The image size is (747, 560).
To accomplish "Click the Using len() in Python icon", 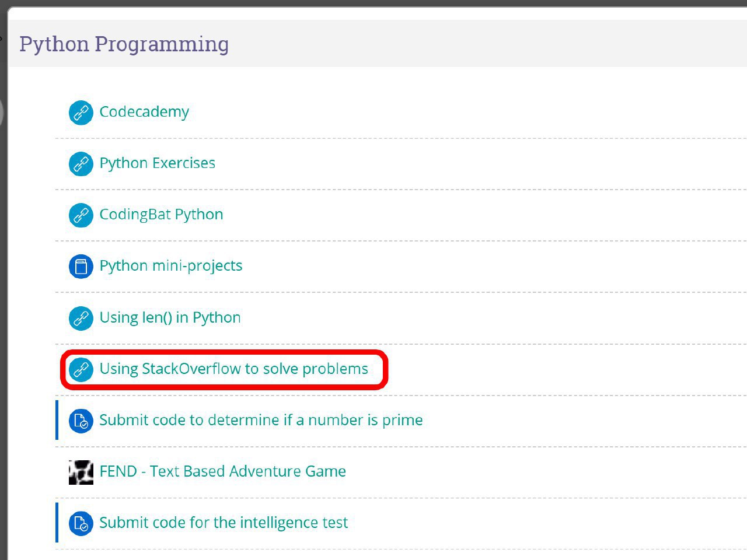I will pyautogui.click(x=81, y=318).
